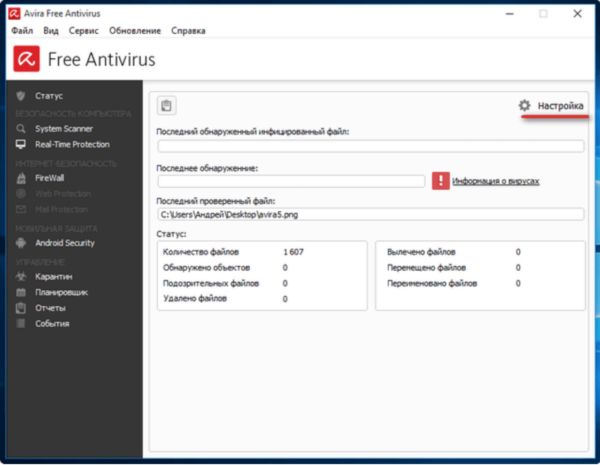The image size is (600, 465).
Task: Open the Справка menu
Action: (x=188, y=31)
